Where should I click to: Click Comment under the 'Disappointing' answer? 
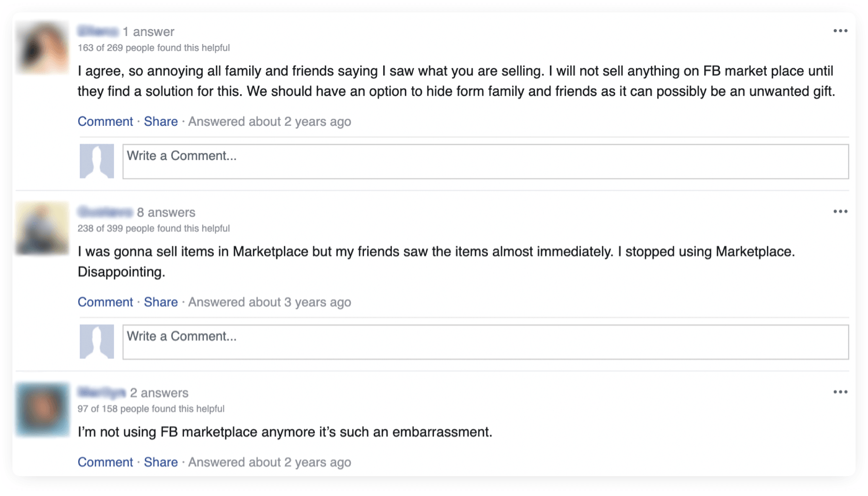point(105,301)
